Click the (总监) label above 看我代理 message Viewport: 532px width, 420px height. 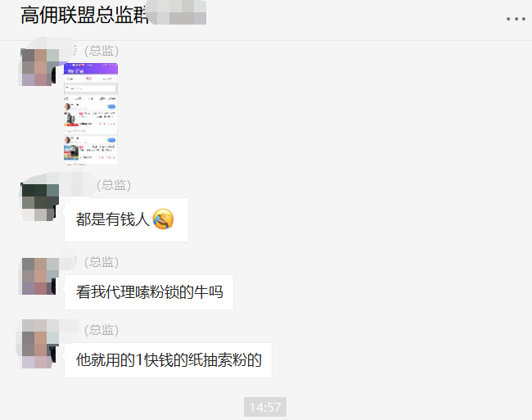(101, 262)
